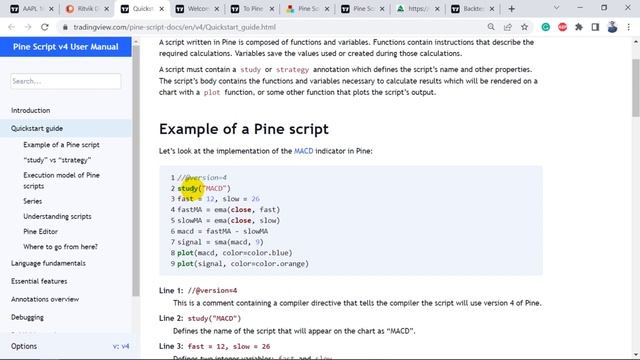Go forward with the browser forward arrow
This screenshot has height=360, width=640.
[x=28, y=27]
